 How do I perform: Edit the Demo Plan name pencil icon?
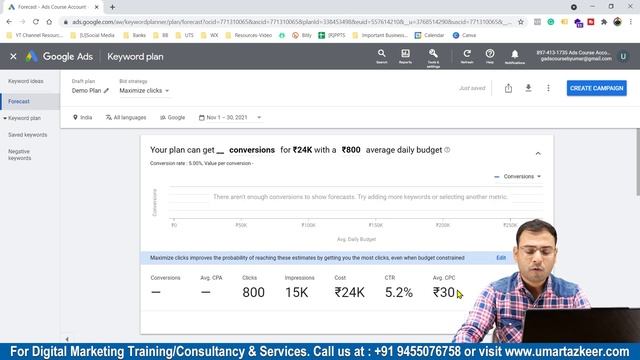[106, 91]
